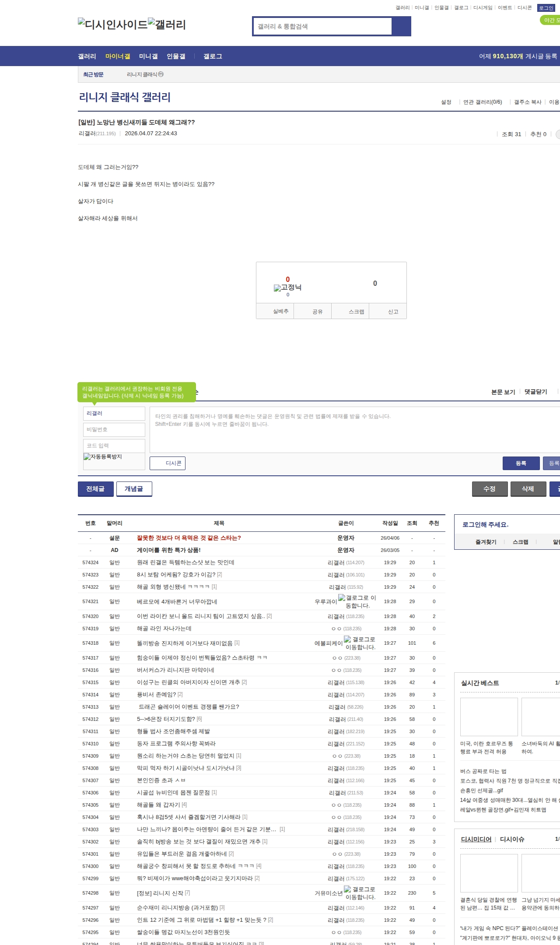560x945 pixels.
Task: Open the best item '버스 공짜로 타는 법'
Action: coord(483,771)
